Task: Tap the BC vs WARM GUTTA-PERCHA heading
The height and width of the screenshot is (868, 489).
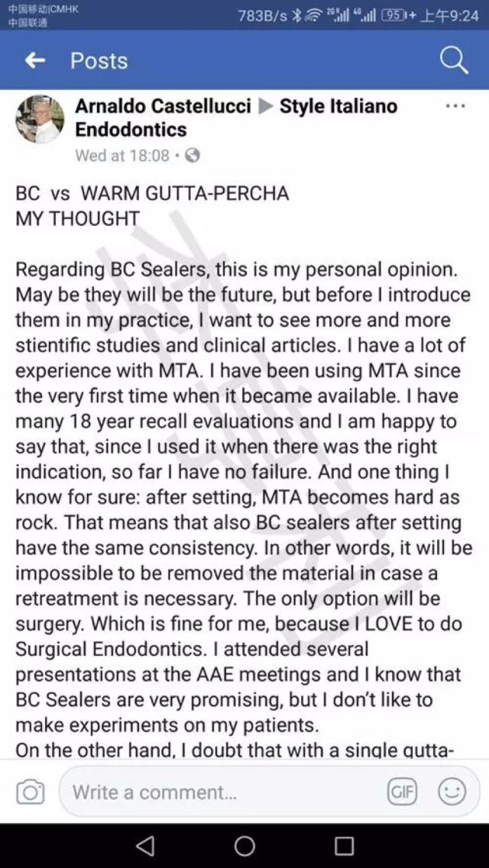Action: click(152, 194)
